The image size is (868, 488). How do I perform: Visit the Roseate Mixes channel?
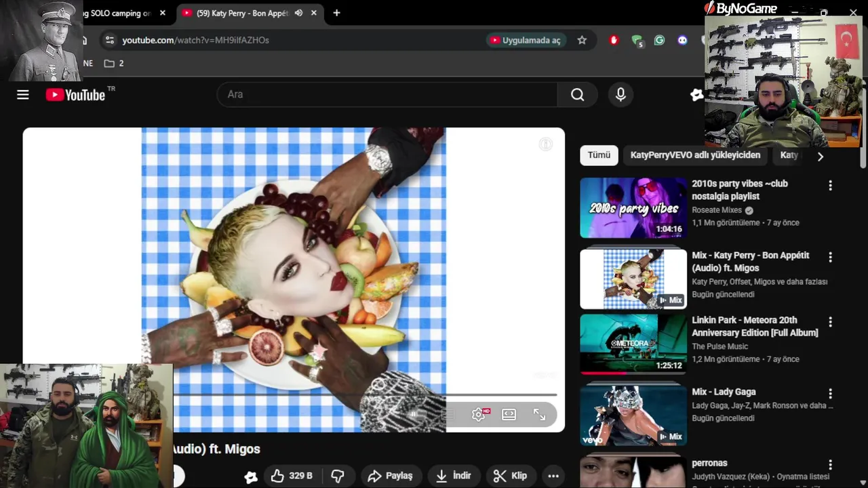[x=717, y=210]
